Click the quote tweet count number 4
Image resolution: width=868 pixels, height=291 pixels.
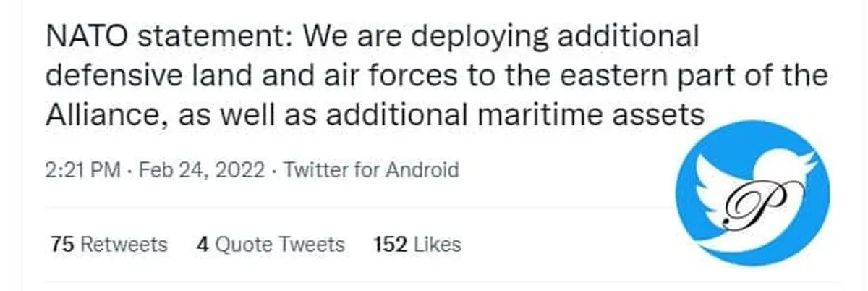click(203, 244)
